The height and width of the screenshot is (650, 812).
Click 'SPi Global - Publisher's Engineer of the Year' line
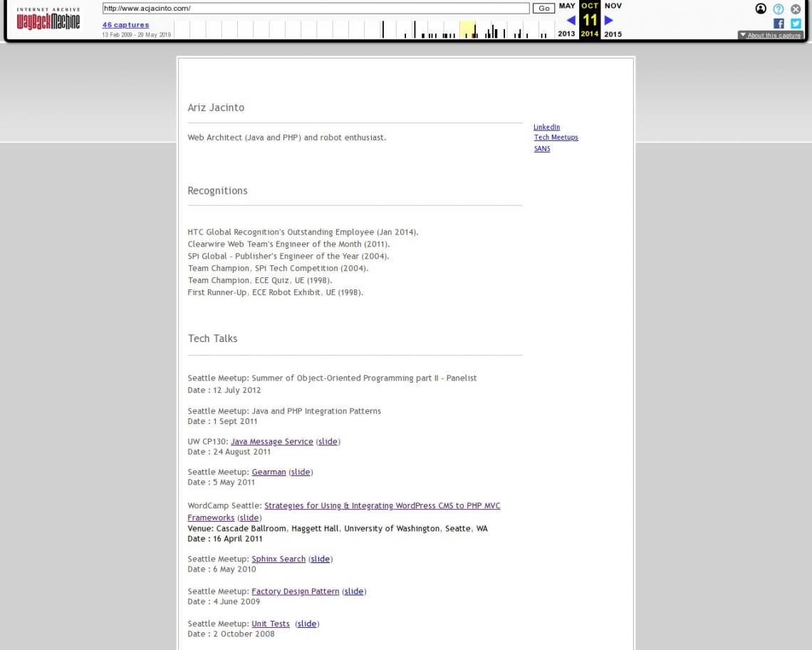[x=288, y=256]
